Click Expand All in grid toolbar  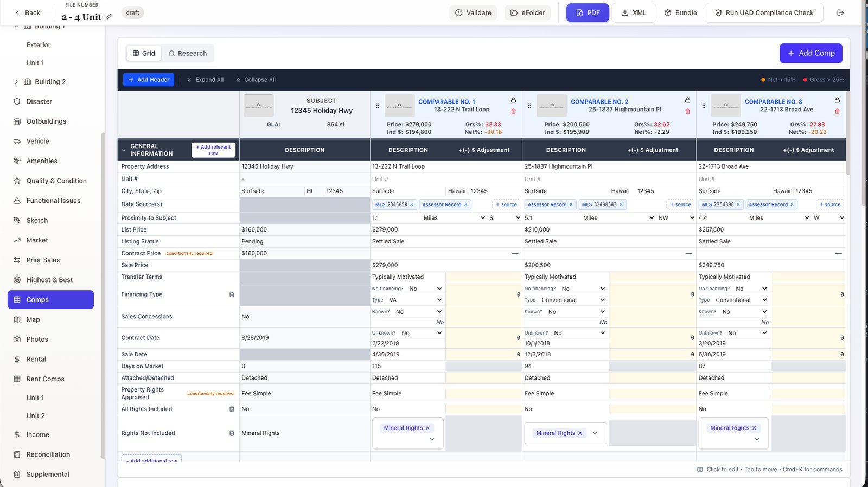[x=205, y=80]
